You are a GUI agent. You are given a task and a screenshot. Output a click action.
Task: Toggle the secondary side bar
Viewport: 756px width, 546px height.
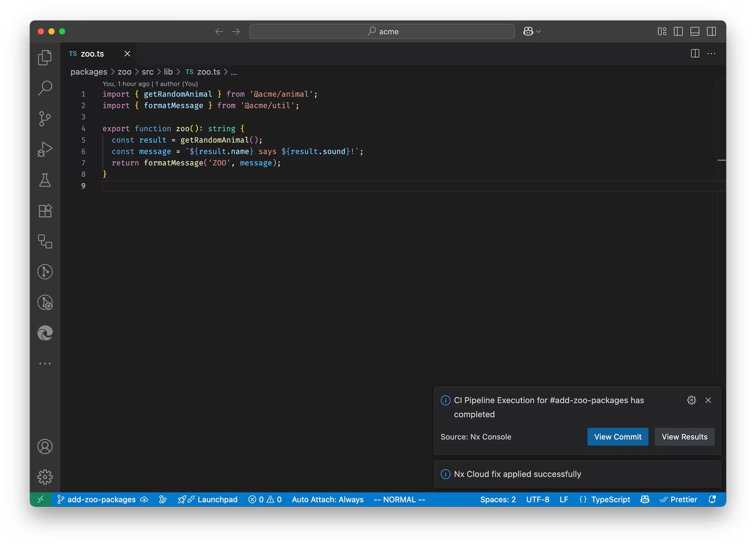coord(711,31)
